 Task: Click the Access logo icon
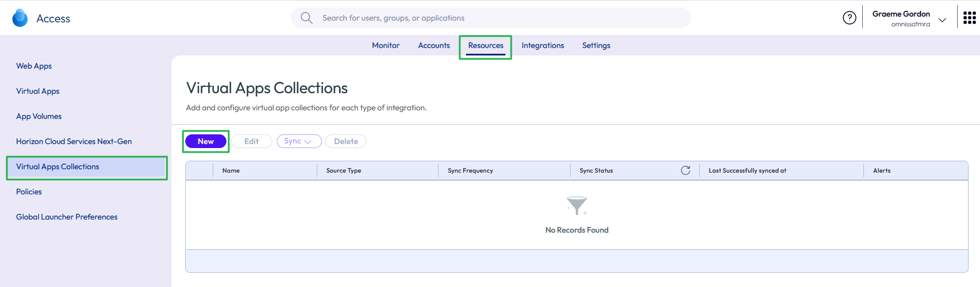(x=20, y=18)
